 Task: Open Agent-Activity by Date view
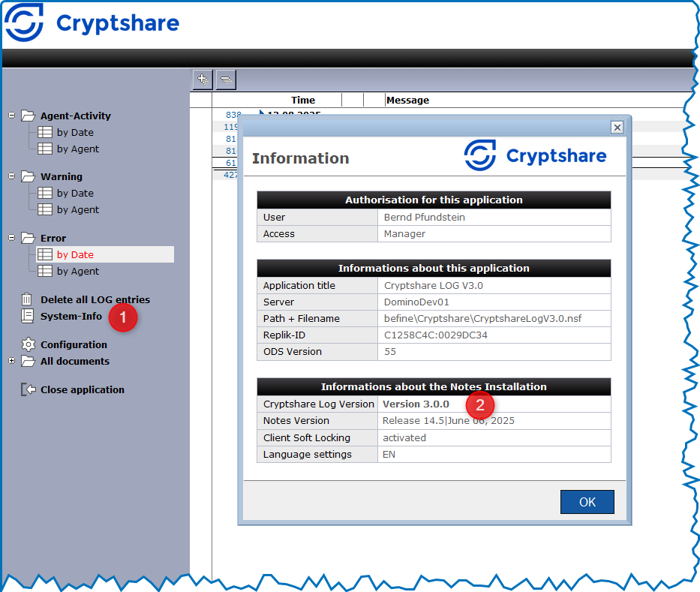[x=75, y=132]
